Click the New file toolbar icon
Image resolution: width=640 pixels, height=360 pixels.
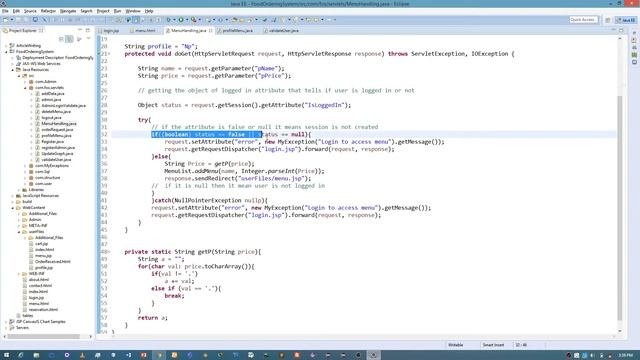pos(6,20)
